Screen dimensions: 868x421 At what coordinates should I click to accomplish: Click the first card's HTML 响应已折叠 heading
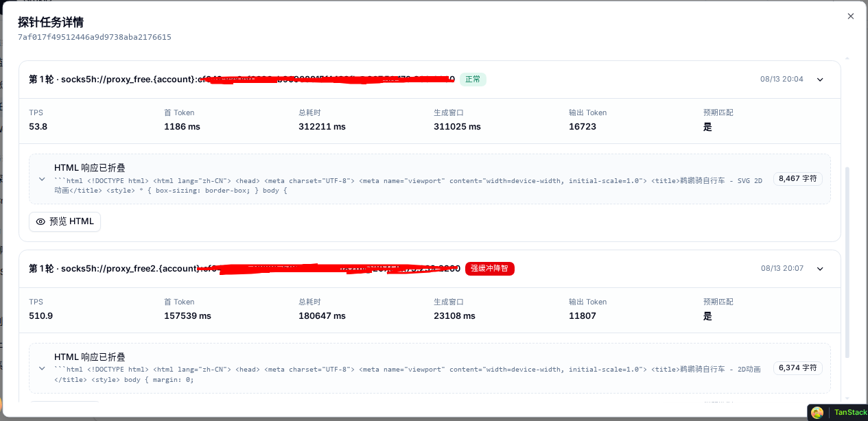90,168
